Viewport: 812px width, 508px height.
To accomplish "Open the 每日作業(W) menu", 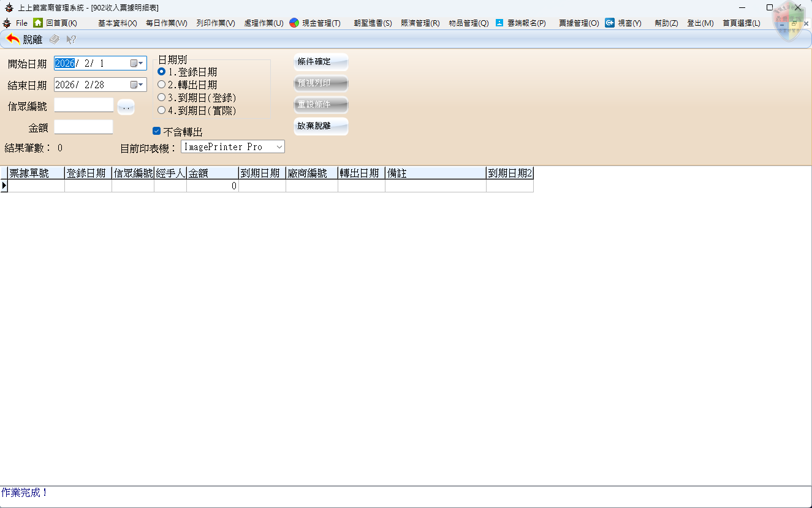I will pos(166,23).
